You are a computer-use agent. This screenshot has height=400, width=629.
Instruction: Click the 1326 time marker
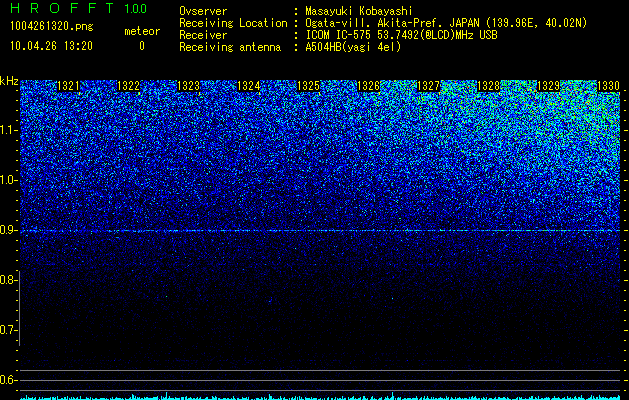369,86
